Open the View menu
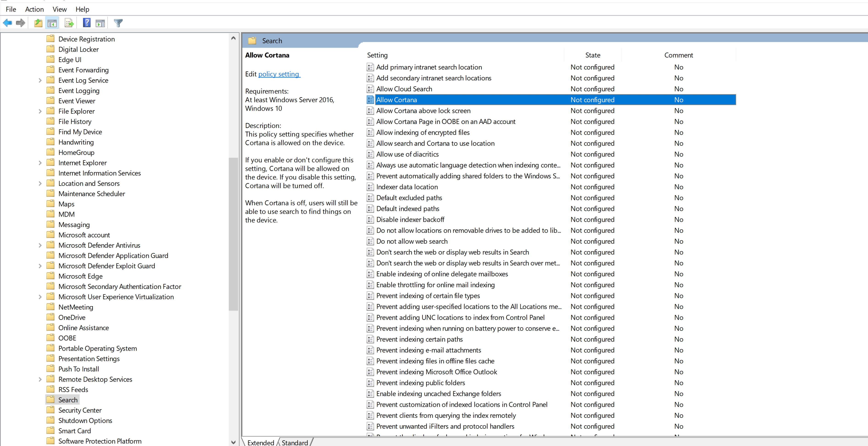The width and height of the screenshot is (868, 446). pos(59,9)
